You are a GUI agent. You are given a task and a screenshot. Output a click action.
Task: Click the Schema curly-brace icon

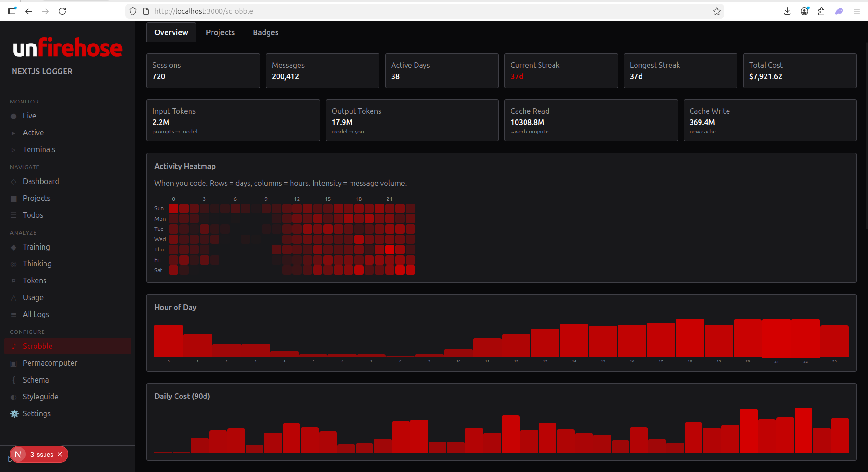(x=14, y=380)
